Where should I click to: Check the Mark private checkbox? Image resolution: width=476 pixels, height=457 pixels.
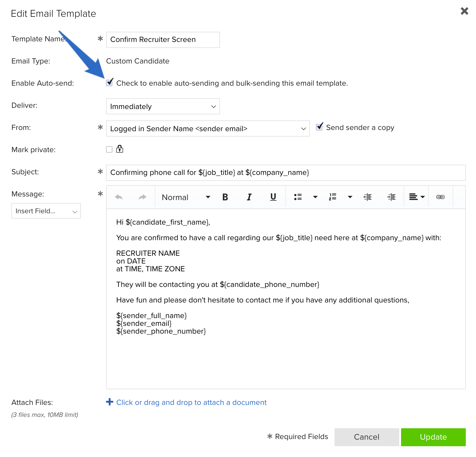click(x=109, y=149)
